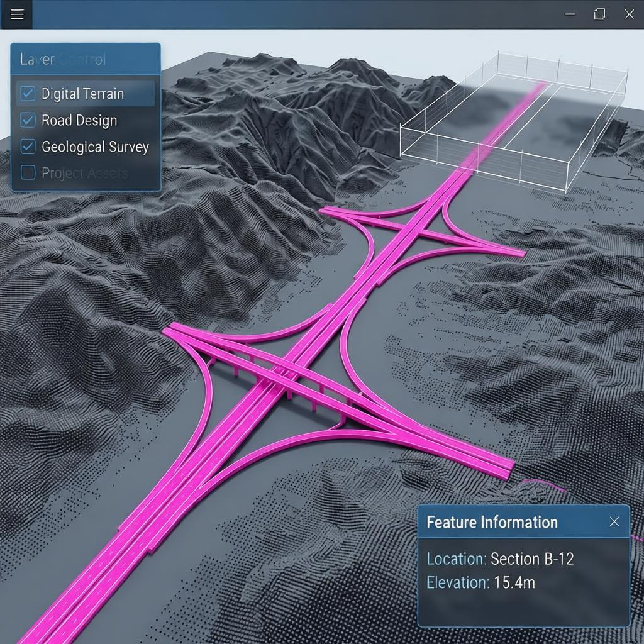Viewport: 644px width, 644px height.
Task: Enable the Project Assets layer checkbox
Action: [x=28, y=172]
